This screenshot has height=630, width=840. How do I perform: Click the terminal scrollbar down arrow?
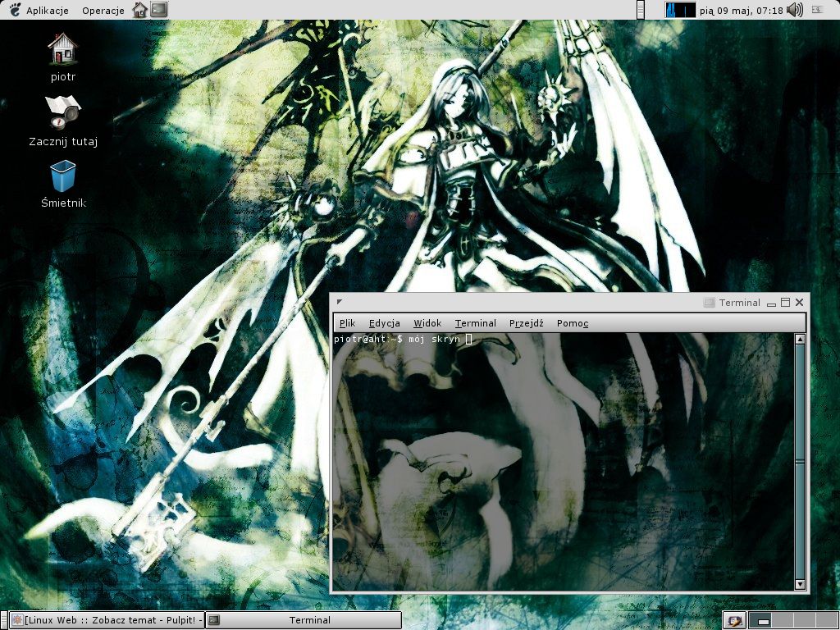800,584
